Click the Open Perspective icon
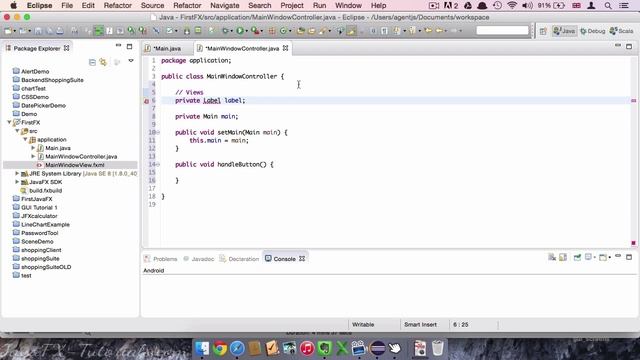 (x=543, y=31)
